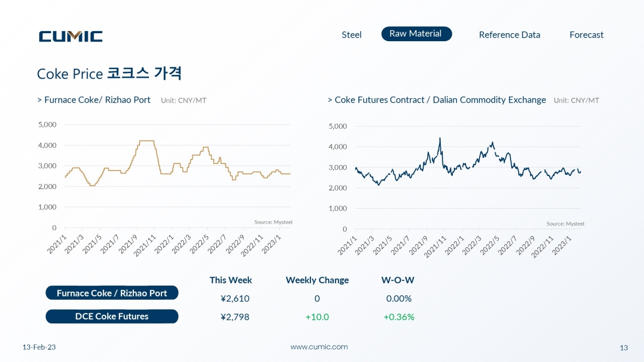Image resolution: width=644 pixels, height=362 pixels.
Task: Click the Furnace Coke / Rizhao Port label button
Action: click(x=112, y=293)
